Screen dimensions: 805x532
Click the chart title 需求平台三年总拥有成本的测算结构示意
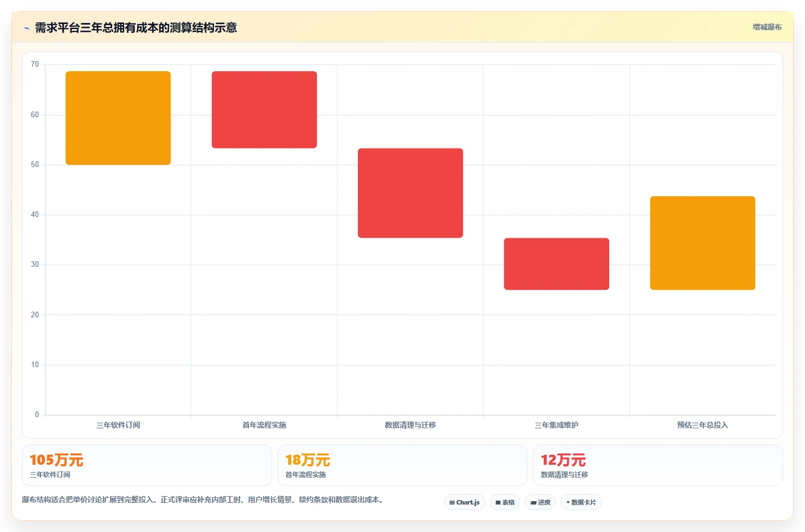pos(136,27)
